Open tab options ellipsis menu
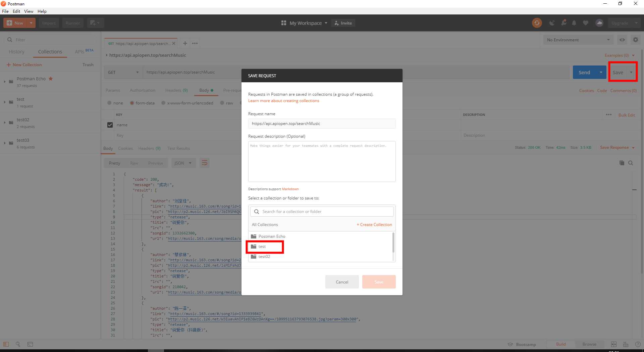644x352 pixels. click(x=195, y=43)
